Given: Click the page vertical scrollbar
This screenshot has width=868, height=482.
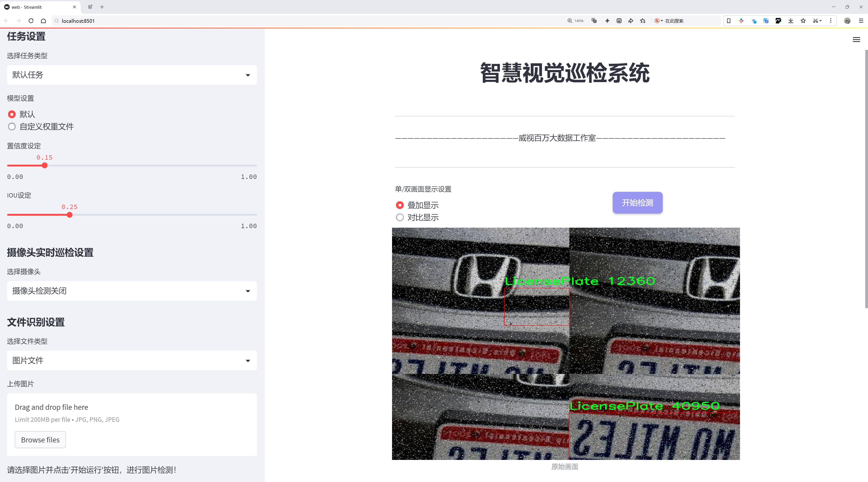Looking at the screenshot, I should tap(866, 179).
